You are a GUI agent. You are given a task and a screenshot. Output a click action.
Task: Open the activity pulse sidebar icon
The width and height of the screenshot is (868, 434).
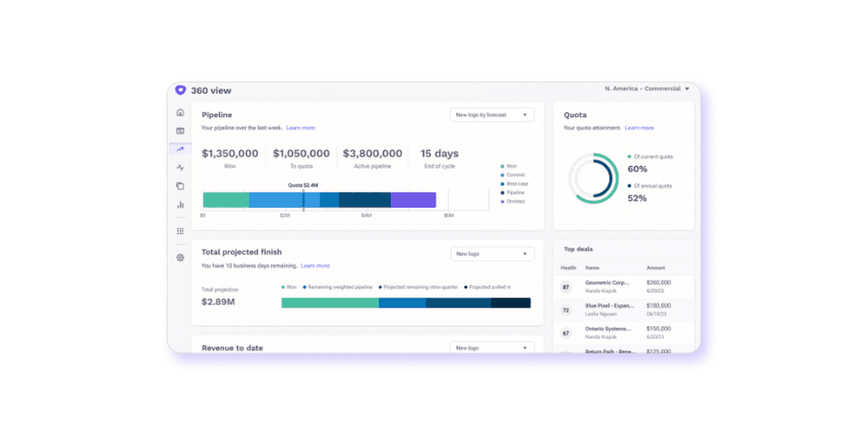click(180, 168)
